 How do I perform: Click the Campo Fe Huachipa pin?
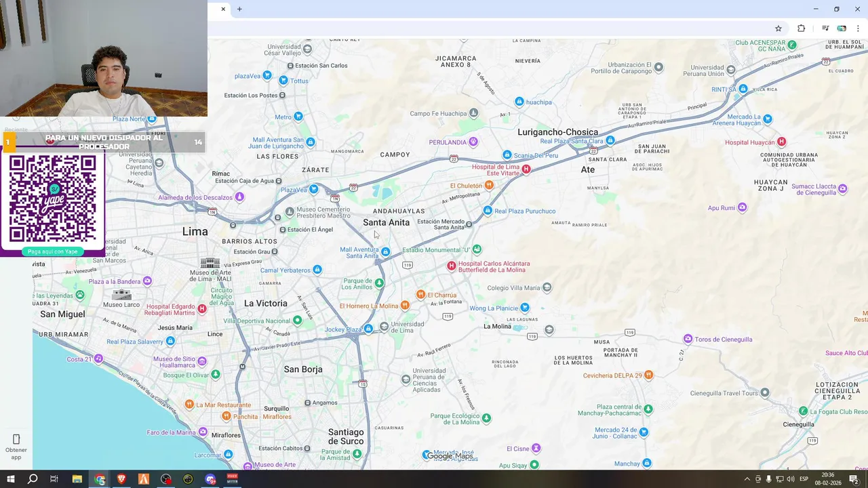click(x=474, y=113)
